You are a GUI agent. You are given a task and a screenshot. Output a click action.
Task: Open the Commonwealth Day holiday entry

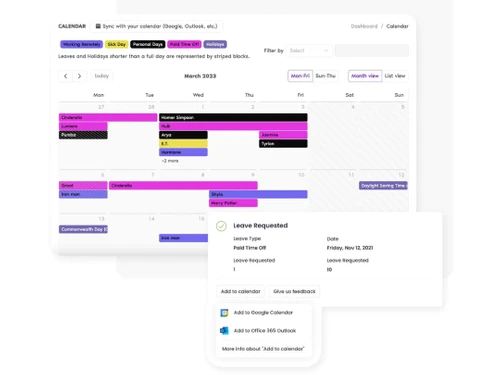tap(83, 229)
